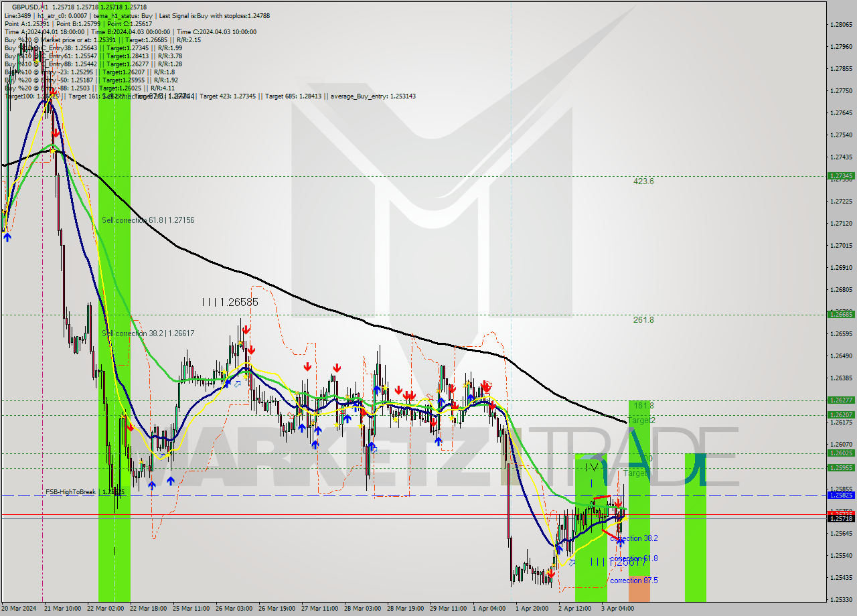Click the '28 Mar 03:00' time label
Screen dimensions: 857x616
[361, 609]
